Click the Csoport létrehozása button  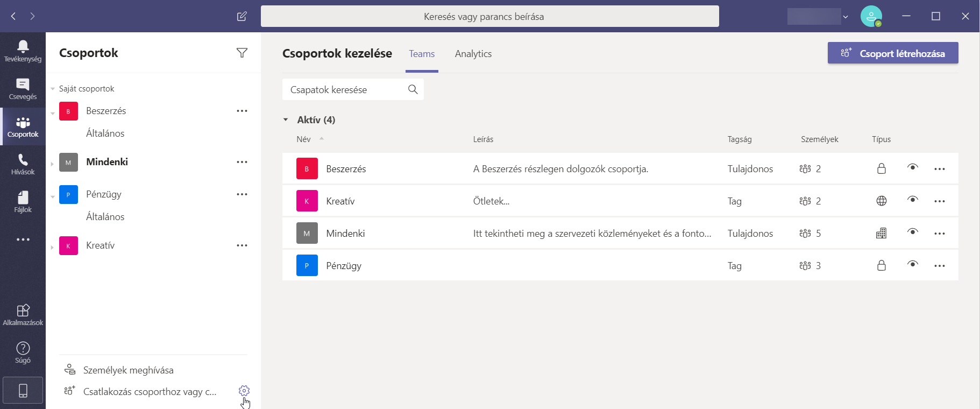coord(892,53)
